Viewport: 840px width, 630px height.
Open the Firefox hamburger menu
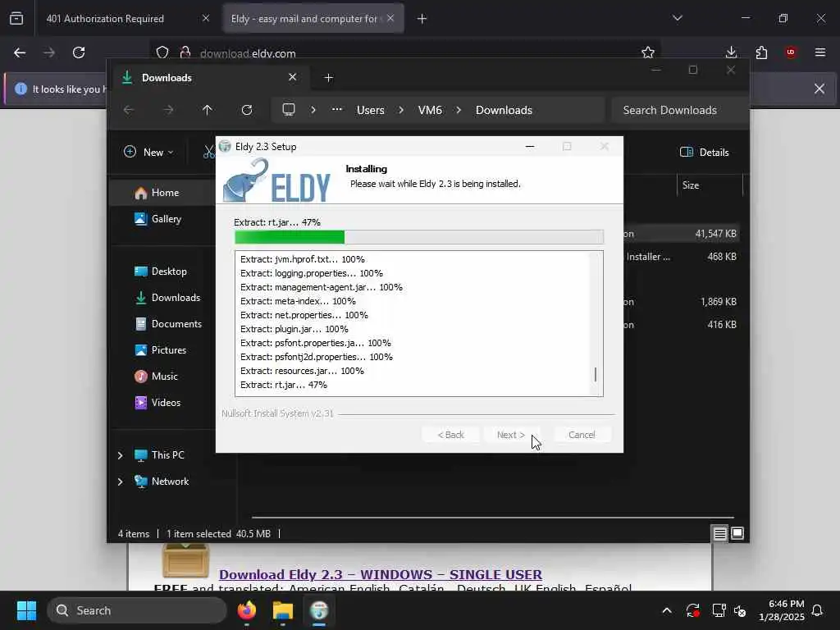(819, 52)
